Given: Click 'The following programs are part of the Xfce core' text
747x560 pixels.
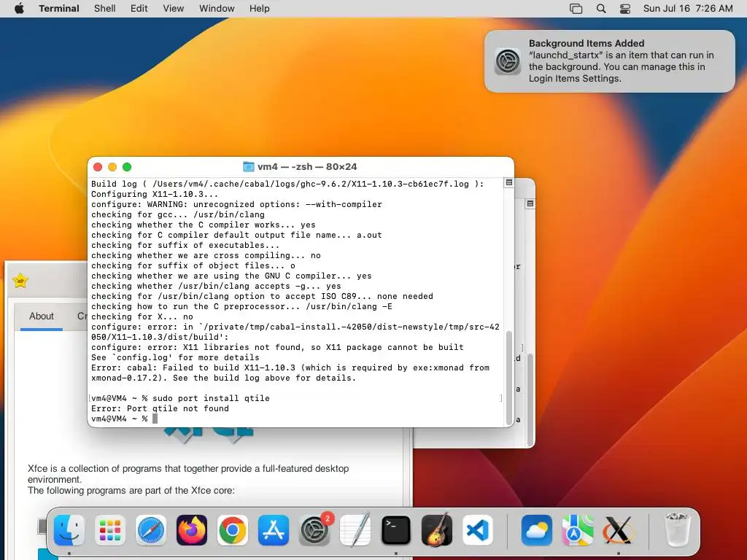Looking at the screenshot, I should [131, 491].
